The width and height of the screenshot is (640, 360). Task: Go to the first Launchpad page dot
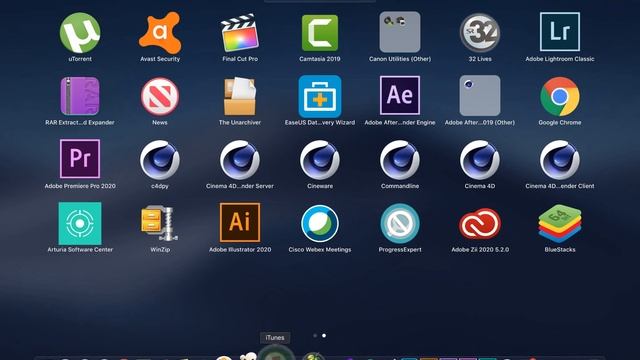point(315,336)
